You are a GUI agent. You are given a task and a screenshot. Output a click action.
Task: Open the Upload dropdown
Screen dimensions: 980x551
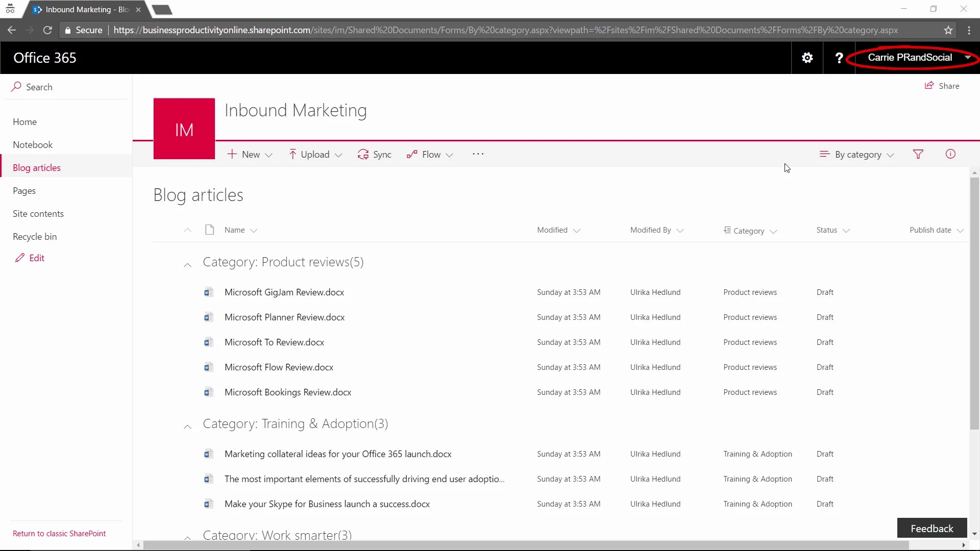click(x=315, y=155)
